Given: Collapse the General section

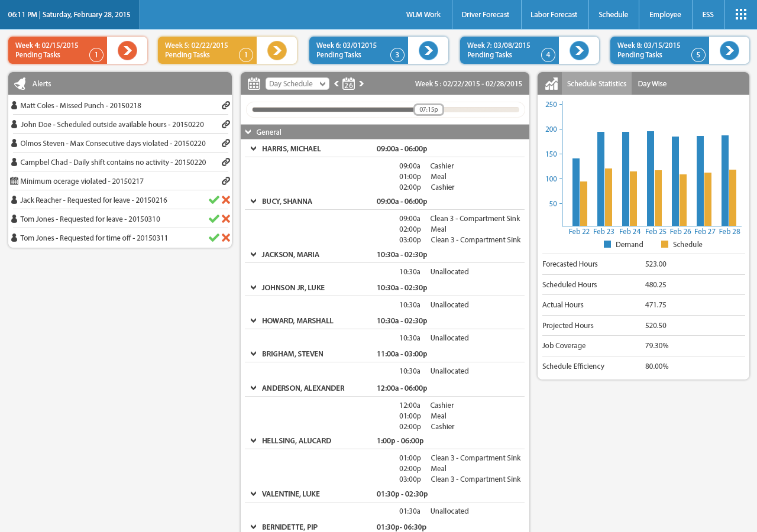Looking at the screenshot, I should [248, 132].
